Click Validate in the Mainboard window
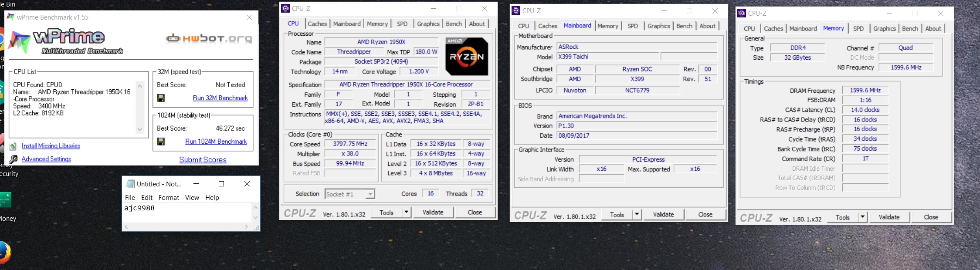This screenshot has width=980, height=270. 663,215
